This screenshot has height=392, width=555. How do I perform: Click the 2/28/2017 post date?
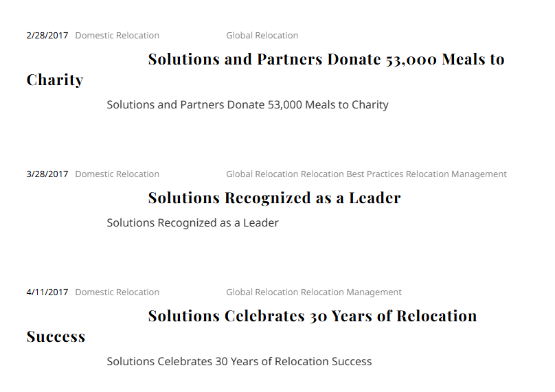47,36
